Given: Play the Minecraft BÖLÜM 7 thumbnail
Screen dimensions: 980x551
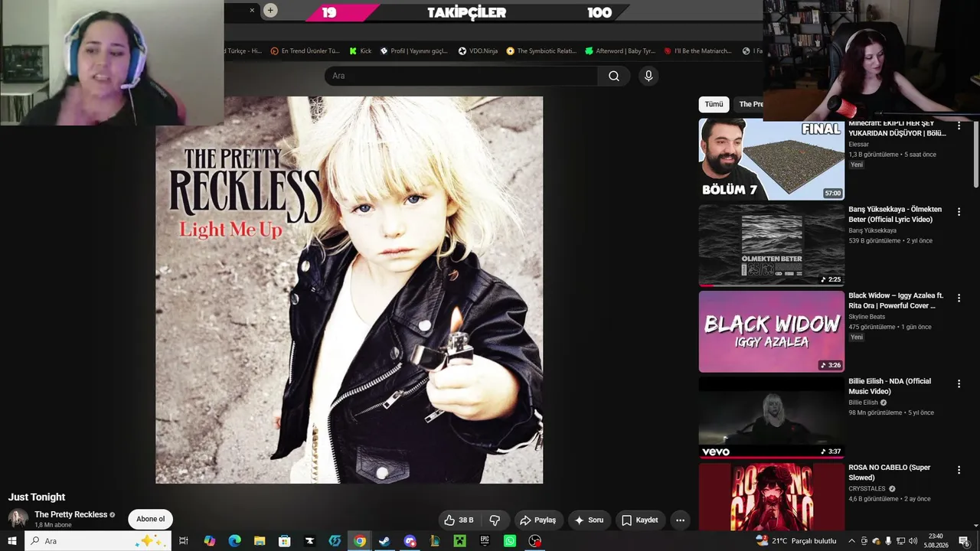Looking at the screenshot, I should coord(772,159).
